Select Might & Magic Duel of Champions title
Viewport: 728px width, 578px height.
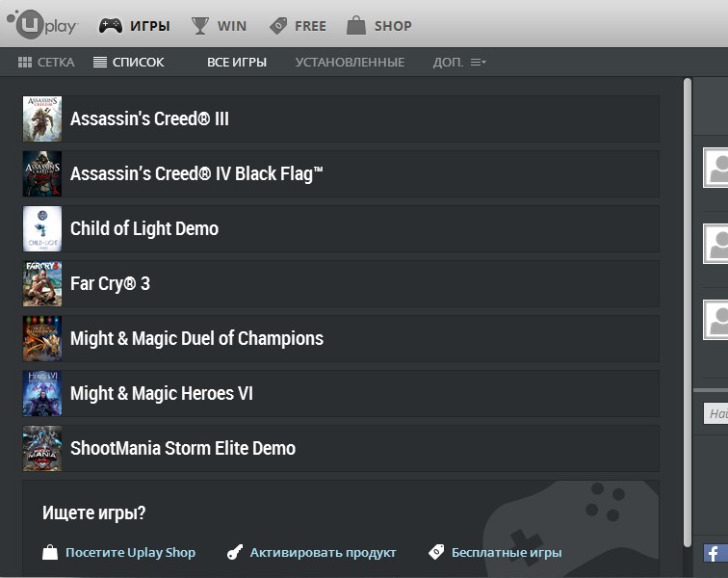click(x=196, y=338)
